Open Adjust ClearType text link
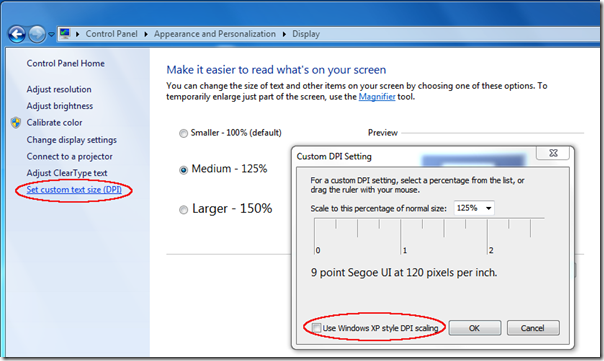 (67, 173)
